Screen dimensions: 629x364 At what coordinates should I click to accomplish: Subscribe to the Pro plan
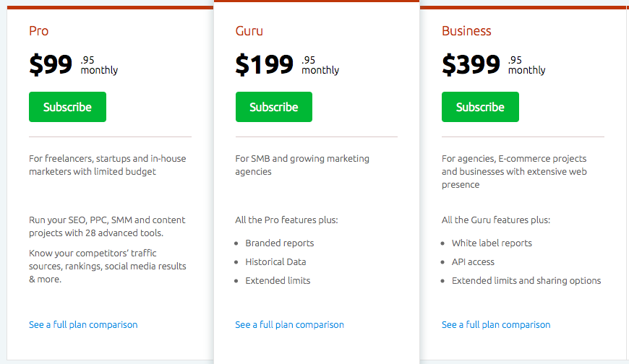(67, 107)
